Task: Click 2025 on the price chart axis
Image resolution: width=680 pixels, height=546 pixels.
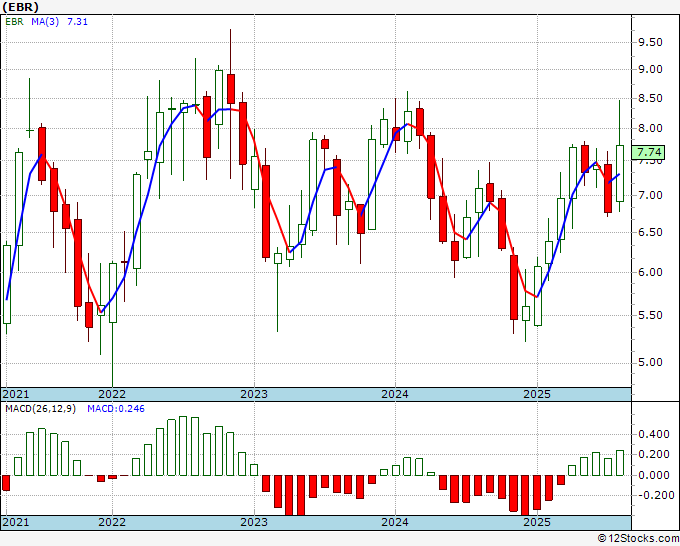Action: coord(537,394)
